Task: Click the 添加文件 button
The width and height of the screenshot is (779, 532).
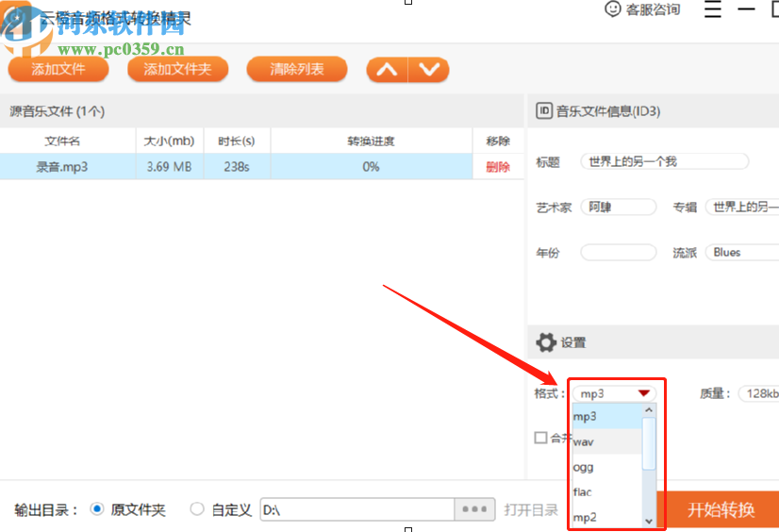Action: click(x=58, y=69)
